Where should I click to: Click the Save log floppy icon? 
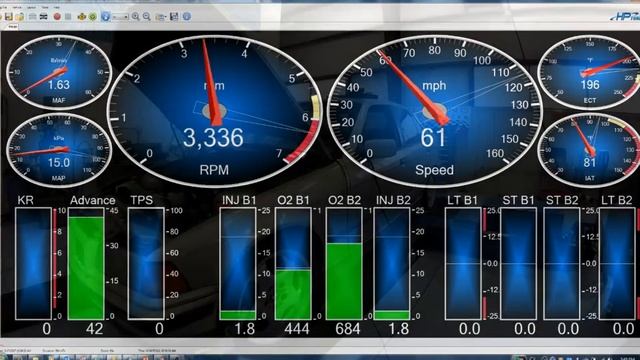[x=9, y=16]
